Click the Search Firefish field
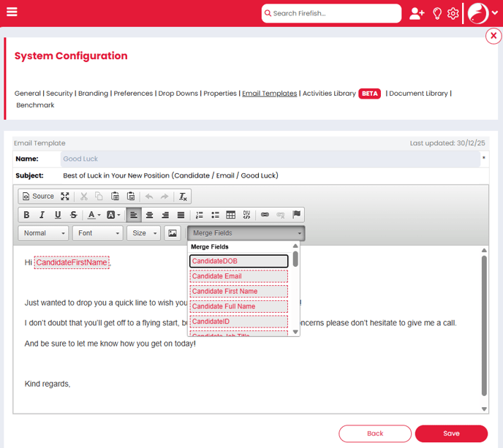503x448 pixels. 331,13
